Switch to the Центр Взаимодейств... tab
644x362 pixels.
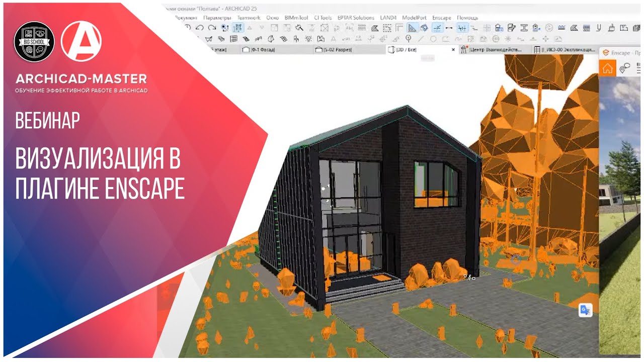coord(496,50)
